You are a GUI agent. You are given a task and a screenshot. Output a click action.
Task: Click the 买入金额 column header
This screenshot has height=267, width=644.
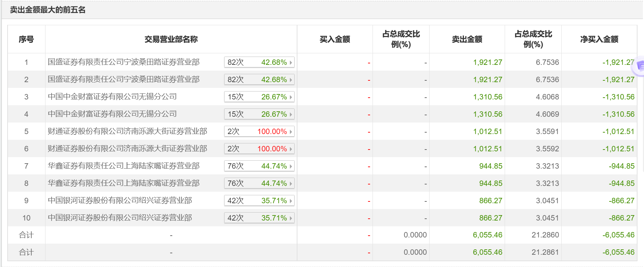[335, 39]
